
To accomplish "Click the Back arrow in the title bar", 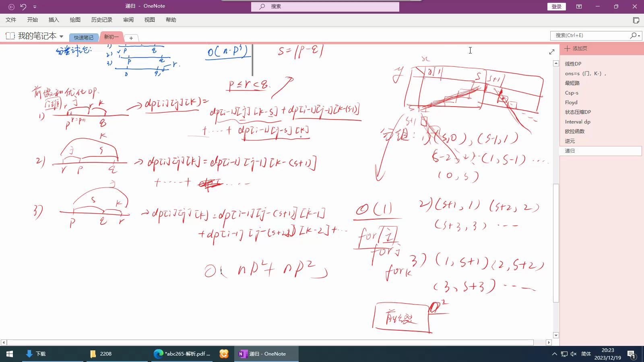I will coord(11,6).
